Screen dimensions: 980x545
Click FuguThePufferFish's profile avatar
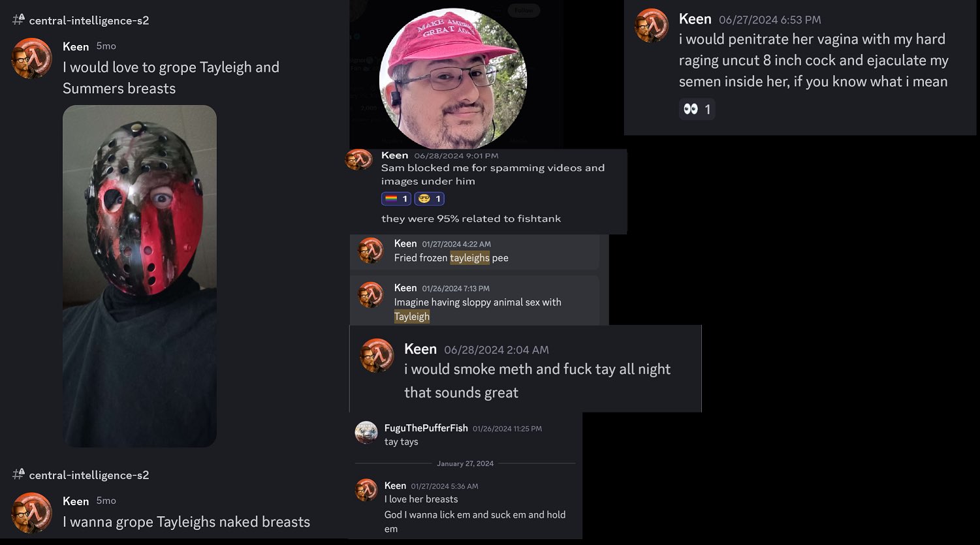coord(366,433)
